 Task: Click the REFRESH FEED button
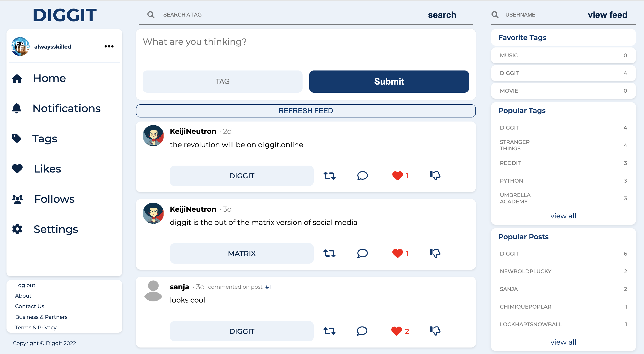point(306,111)
